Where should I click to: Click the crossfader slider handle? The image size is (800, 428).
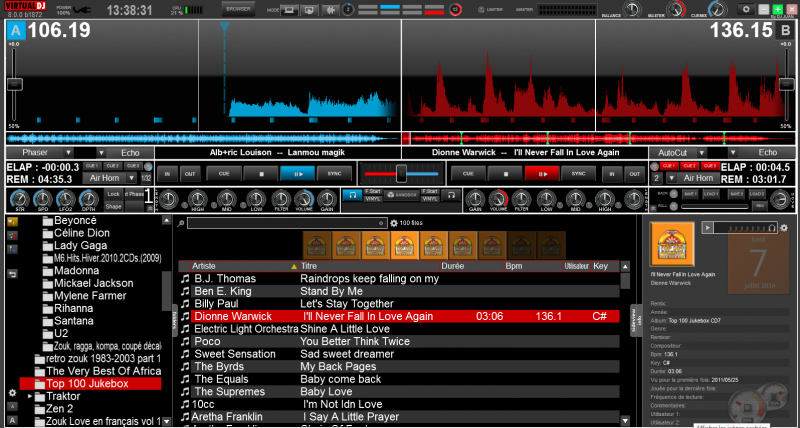pyautogui.click(x=401, y=172)
